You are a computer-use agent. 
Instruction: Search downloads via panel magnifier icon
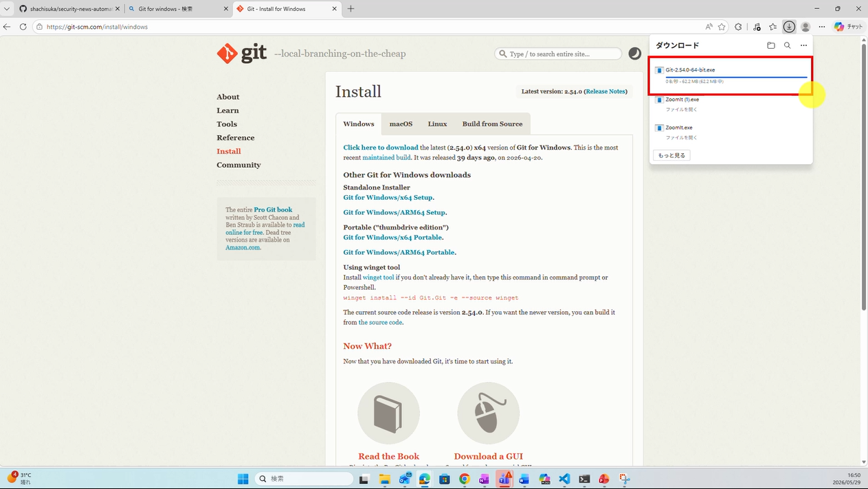788,45
